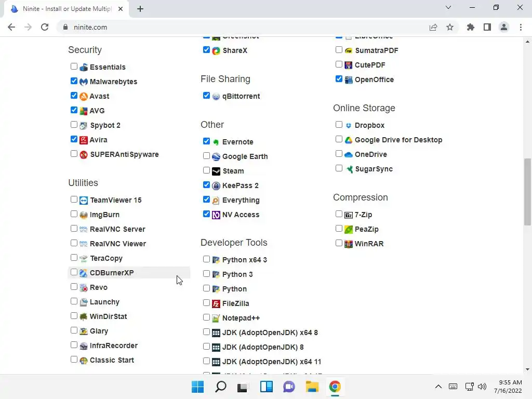Open Windows taskbar Search
The height and width of the screenshot is (399, 532).
click(220, 387)
